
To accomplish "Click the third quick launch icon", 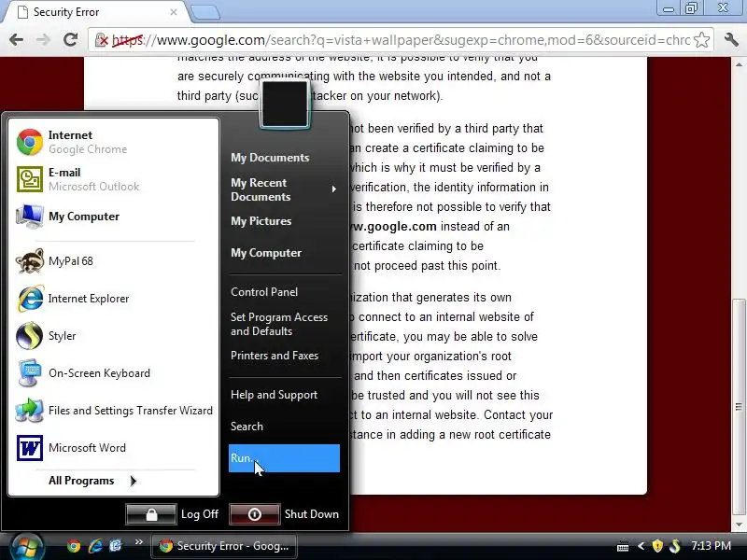I will tap(116, 546).
